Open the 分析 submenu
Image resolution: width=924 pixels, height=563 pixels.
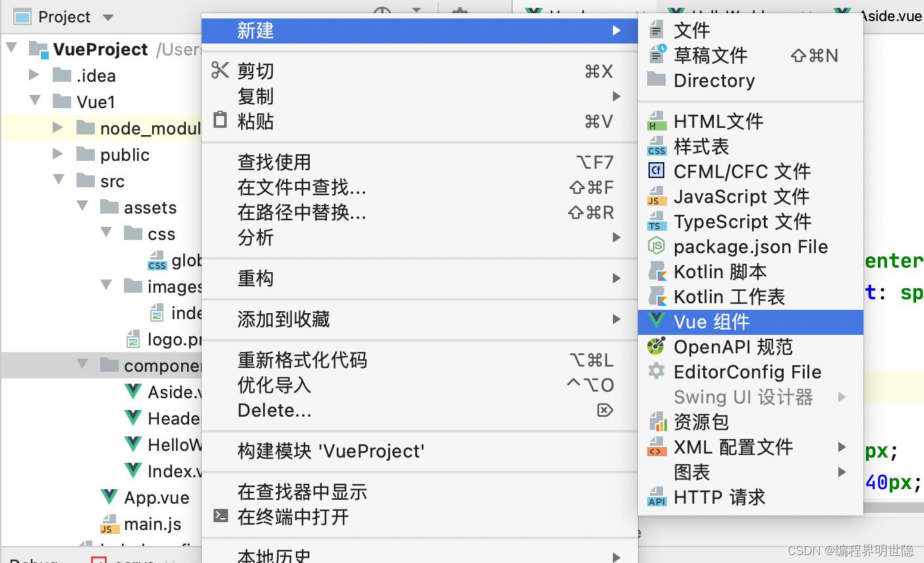(420, 237)
